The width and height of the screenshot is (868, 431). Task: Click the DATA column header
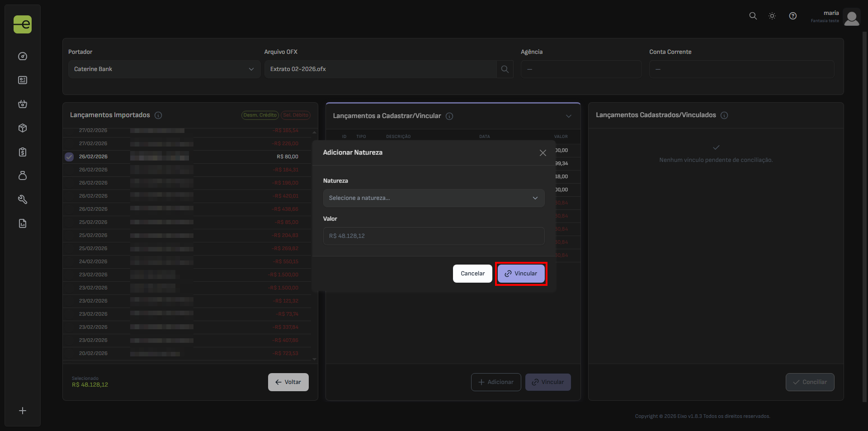484,137
